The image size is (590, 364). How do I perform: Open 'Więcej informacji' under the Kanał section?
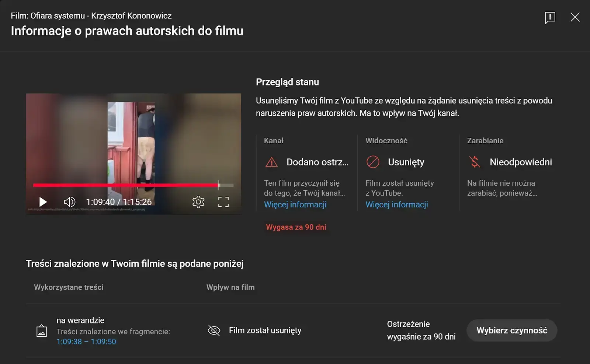295,204
